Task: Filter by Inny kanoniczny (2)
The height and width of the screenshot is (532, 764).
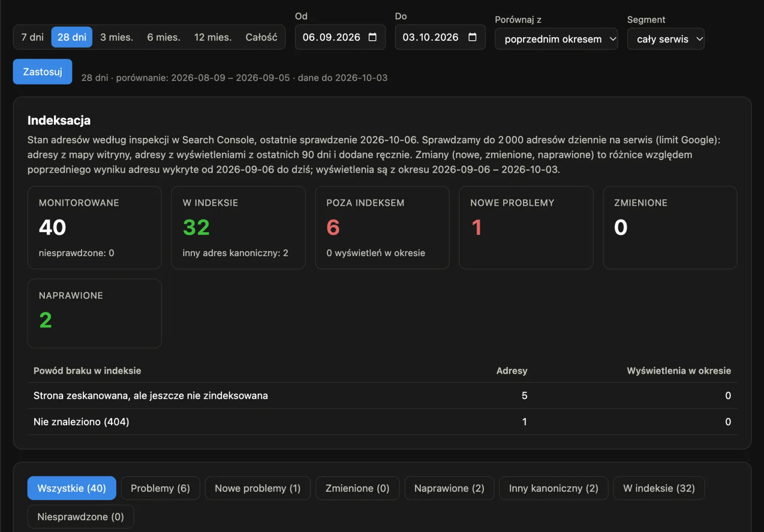Action: tap(554, 488)
